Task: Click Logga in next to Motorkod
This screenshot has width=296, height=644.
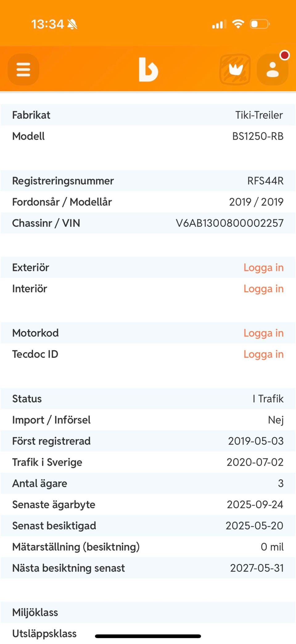Action: 263,333
